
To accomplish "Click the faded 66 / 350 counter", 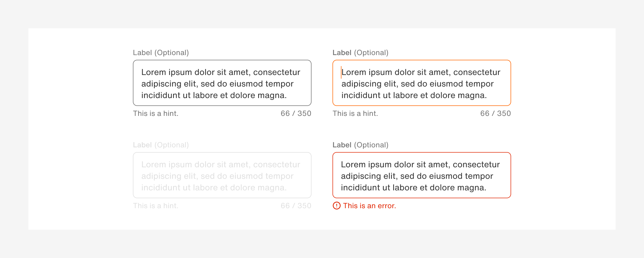I will pos(296,206).
